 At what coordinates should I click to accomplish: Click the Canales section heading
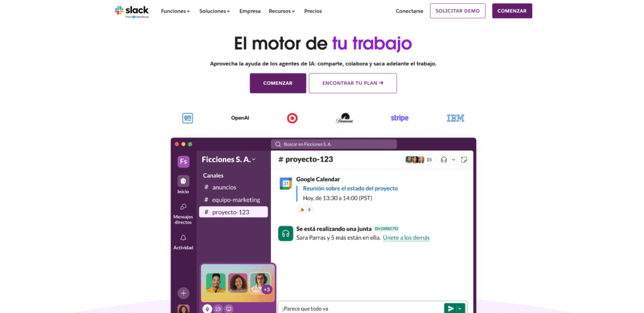[213, 175]
